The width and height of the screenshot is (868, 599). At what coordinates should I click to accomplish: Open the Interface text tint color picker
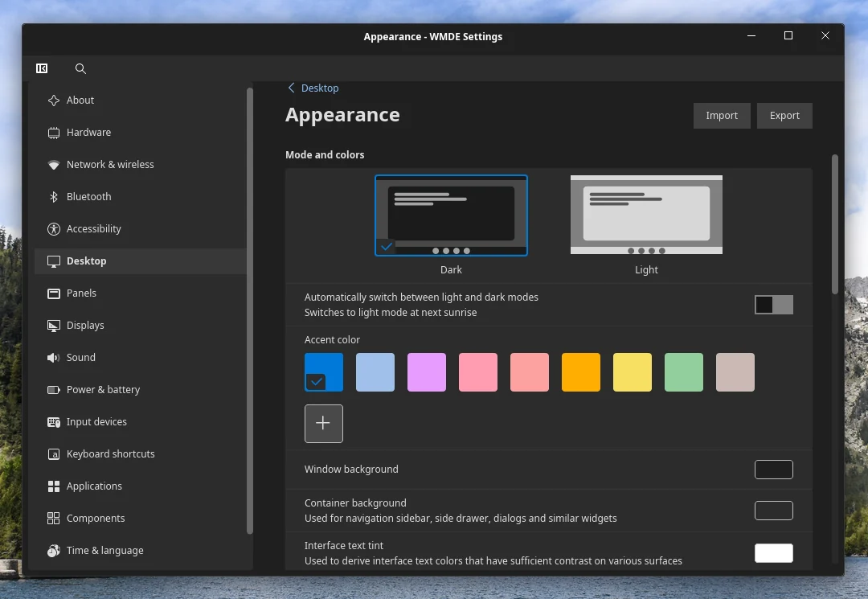tap(773, 553)
